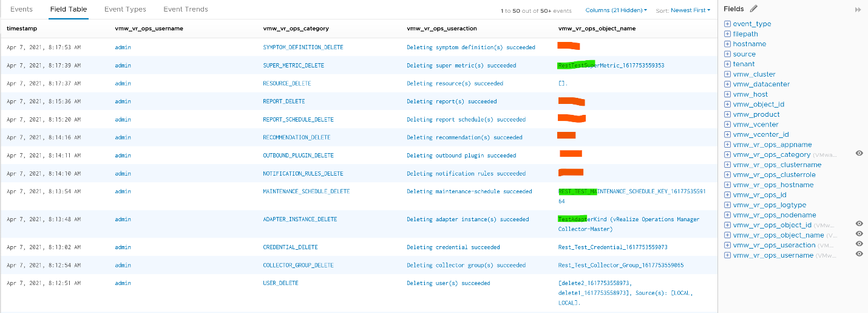Click the vmw_vr_ops_object_name field label

[x=779, y=235]
